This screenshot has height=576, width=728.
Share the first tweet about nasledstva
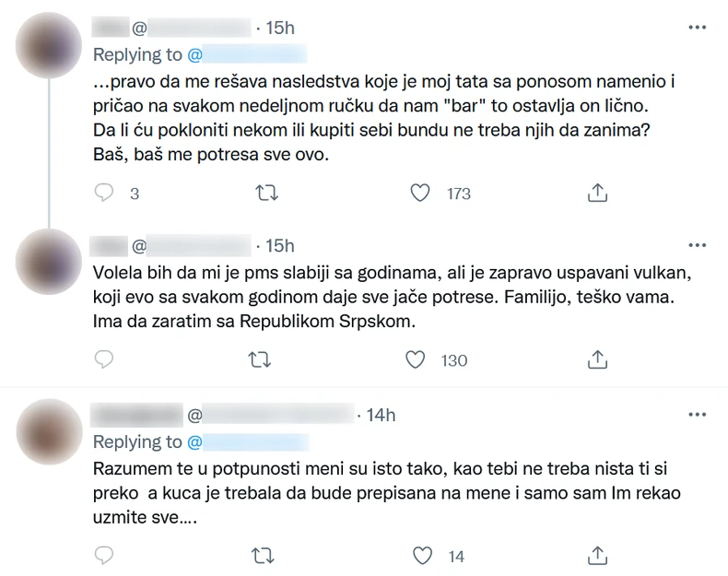(x=597, y=193)
